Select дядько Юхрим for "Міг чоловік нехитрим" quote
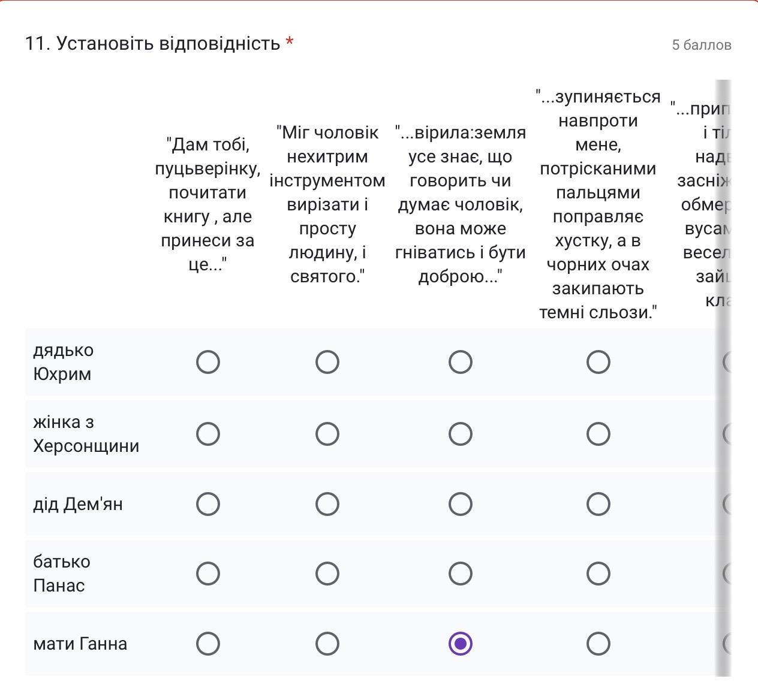Image resolution: width=758 pixels, height=700 pixels. coord(327,362)
